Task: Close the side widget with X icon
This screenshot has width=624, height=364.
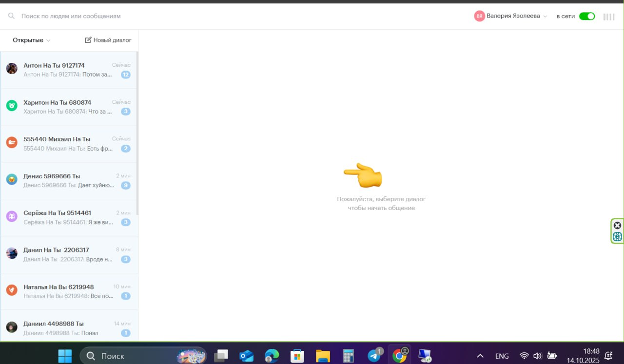Action: point(617,225)
